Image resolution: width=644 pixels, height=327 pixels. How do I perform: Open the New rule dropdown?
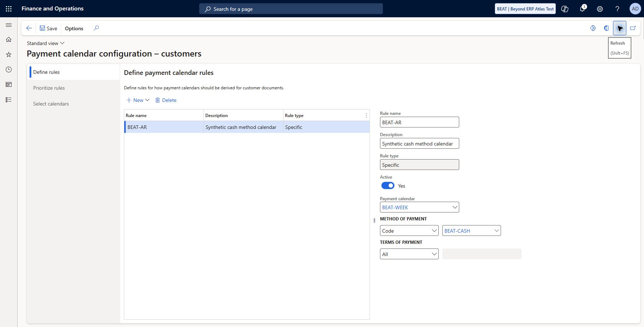click(138, 100)
